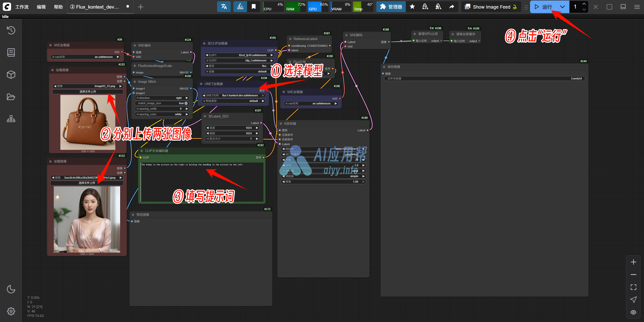
Task: Open the direction right dropdown
Action: pyautogui.click(x=162, y=98)
